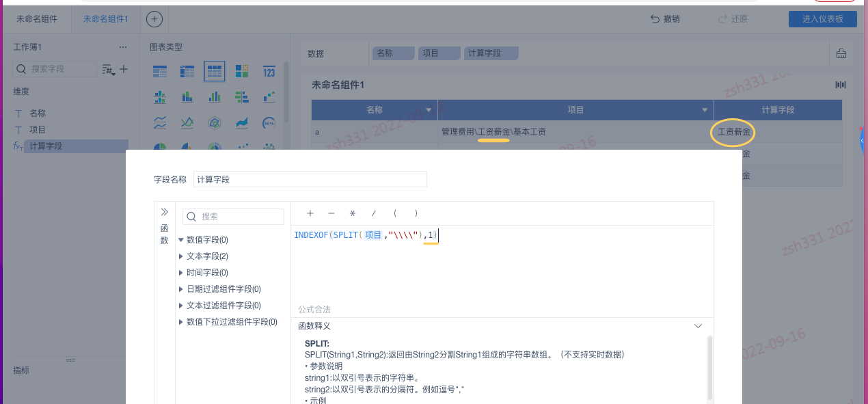Open the 项目 column header dropdown
The image size is (868, 404).
705,110
